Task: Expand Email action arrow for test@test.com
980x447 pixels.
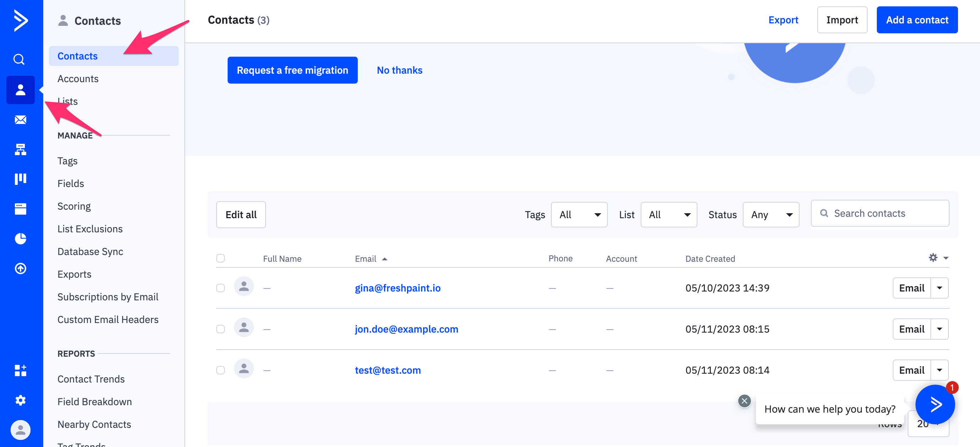Action: [x=939, y=370]
